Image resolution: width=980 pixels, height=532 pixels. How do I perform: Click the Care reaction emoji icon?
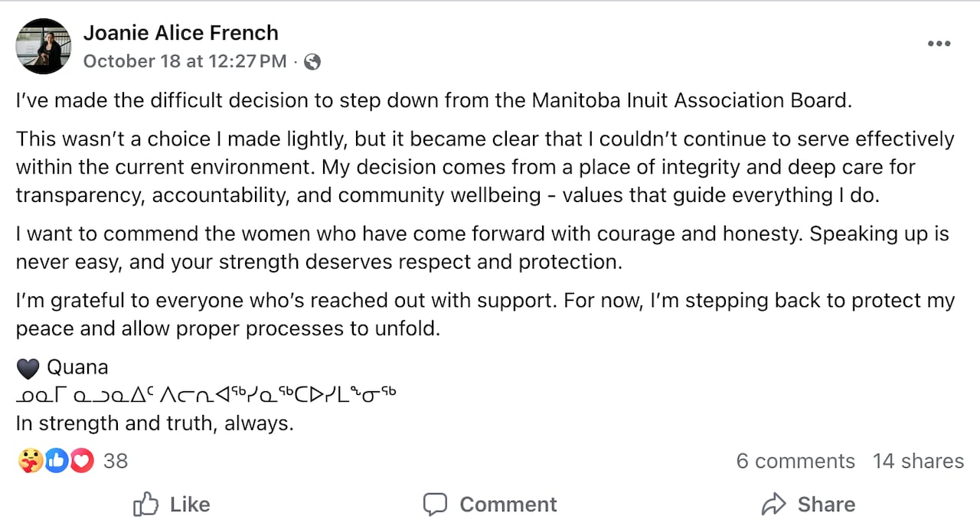tap(31, 461)
